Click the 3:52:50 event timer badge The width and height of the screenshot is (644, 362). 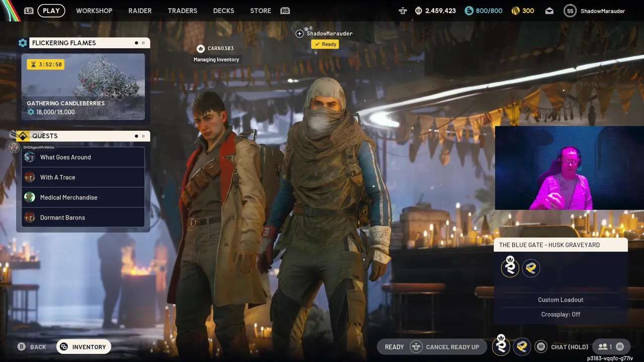(46, 64)
